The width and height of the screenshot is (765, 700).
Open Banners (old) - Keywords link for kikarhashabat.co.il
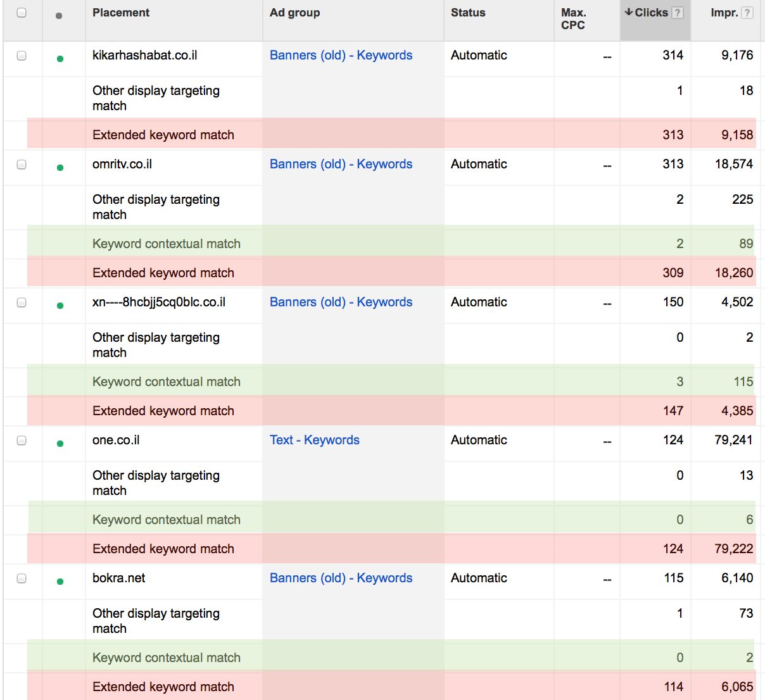341,55
